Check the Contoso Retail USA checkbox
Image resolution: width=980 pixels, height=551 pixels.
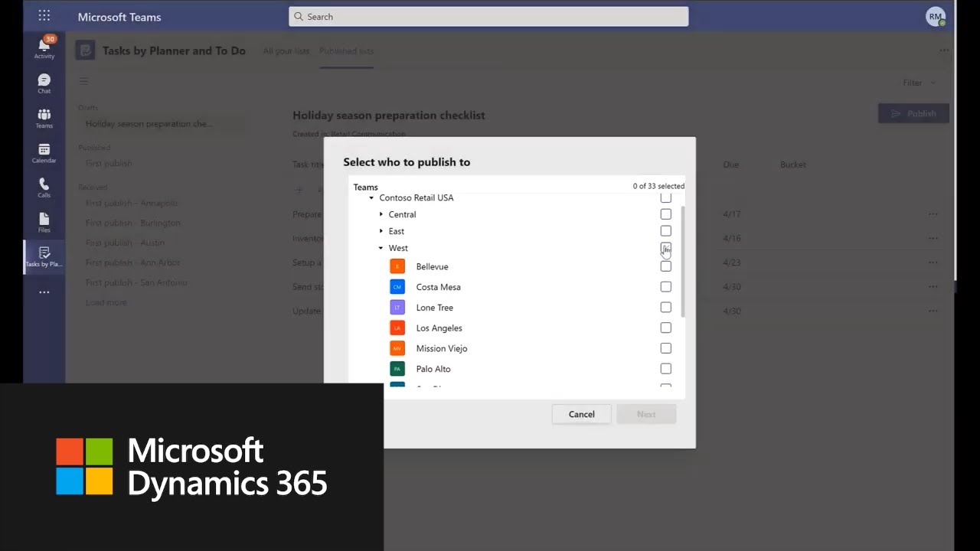665,197
